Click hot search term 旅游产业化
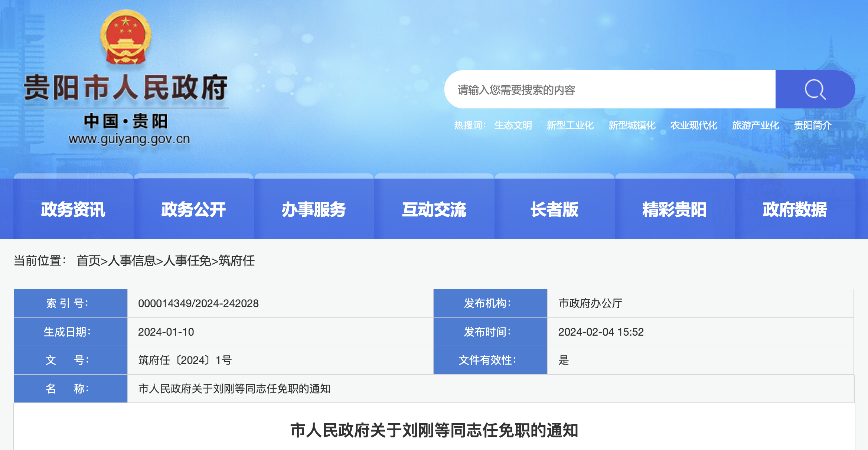The width and height of the screenshot is (868, 450). pos(756,125)
